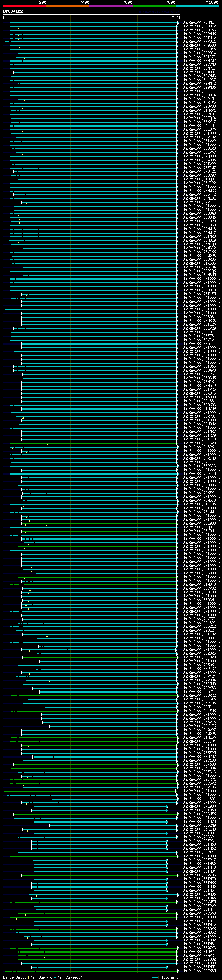Select hit label UniRef100_Q8LDY5
222x980 pixels.
pos(199,49)
